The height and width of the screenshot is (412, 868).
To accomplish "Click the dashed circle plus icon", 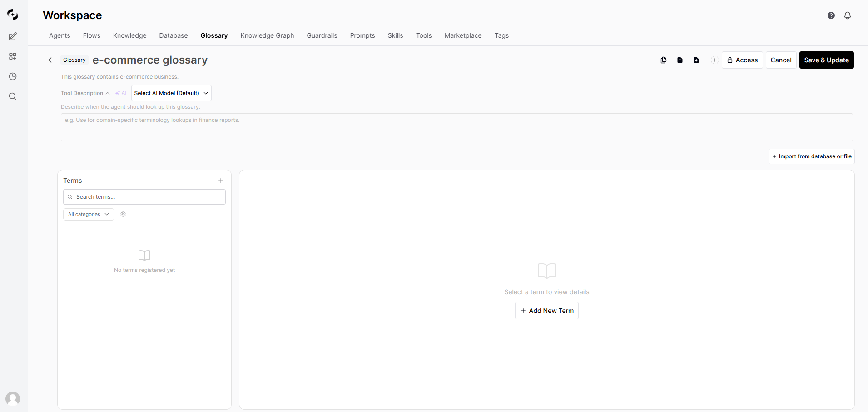I will [x=715, y=60].
